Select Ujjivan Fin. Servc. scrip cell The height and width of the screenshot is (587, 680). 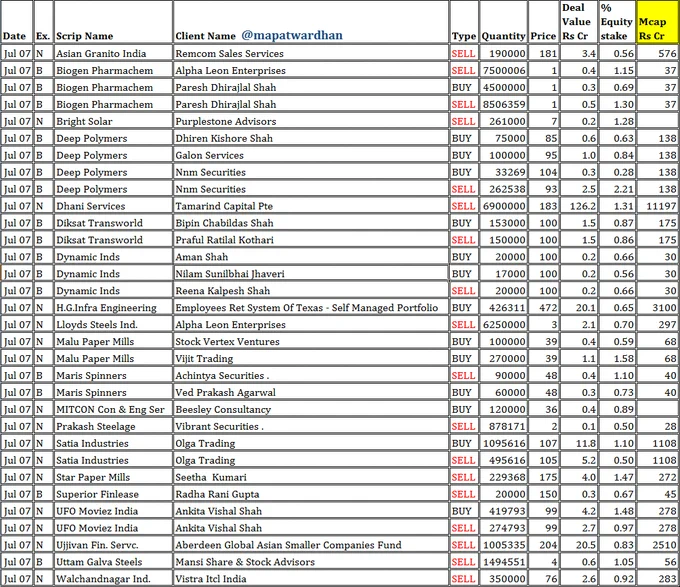(x=113, y=545)
